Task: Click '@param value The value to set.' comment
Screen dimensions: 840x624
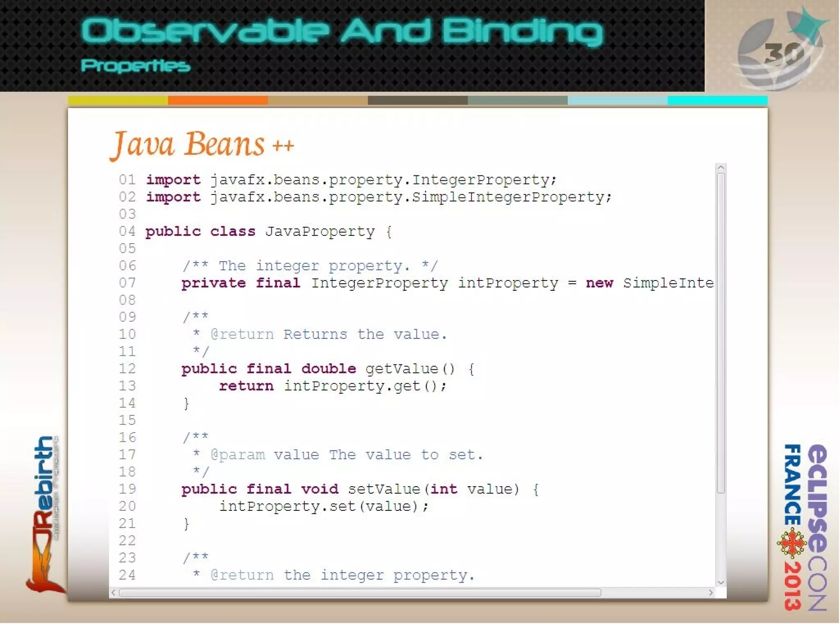Action: click(x=338, y=455)
